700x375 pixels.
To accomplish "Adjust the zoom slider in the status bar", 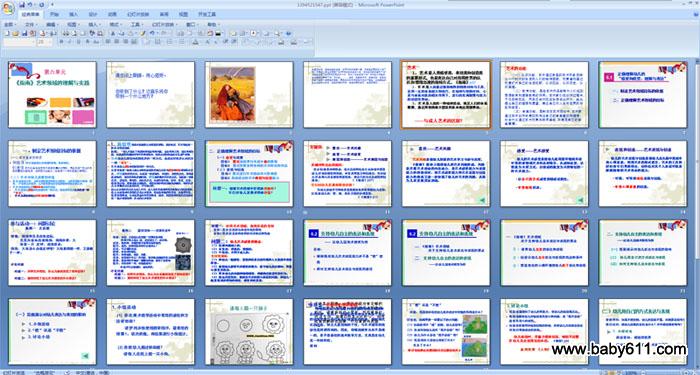I will [665, 372].
